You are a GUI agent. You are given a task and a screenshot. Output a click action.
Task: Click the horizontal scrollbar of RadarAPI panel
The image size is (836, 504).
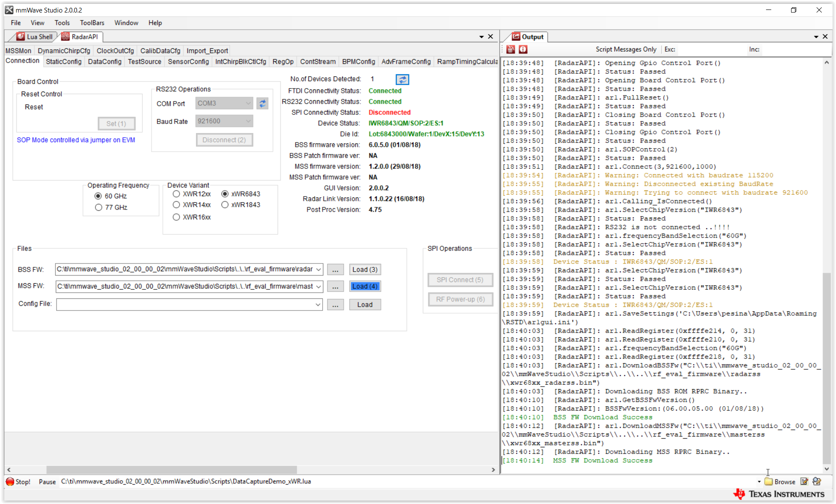(171, 469)
